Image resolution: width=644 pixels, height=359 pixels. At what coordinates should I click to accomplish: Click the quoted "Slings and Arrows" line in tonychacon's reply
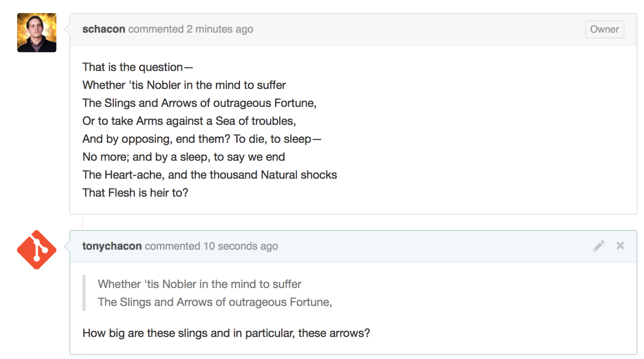pyautogui.click(x=215, y=302)
